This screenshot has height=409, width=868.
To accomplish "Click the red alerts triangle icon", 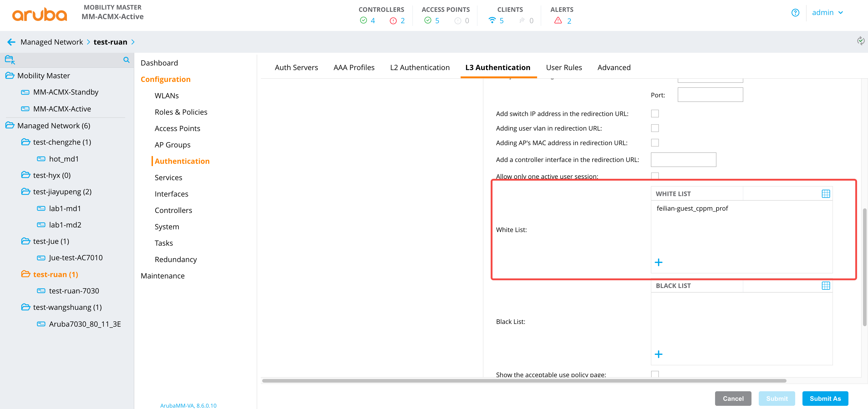I will (x=558, y=20).
